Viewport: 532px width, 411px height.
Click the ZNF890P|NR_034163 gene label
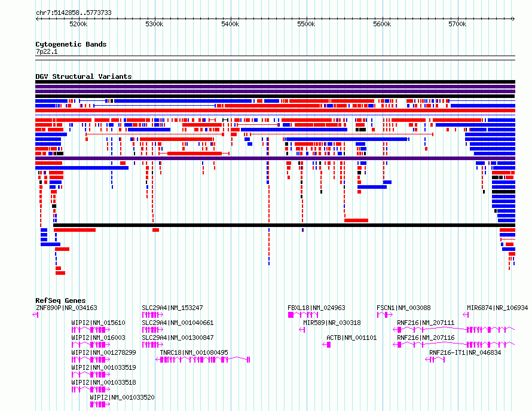[x=66, y=308]
